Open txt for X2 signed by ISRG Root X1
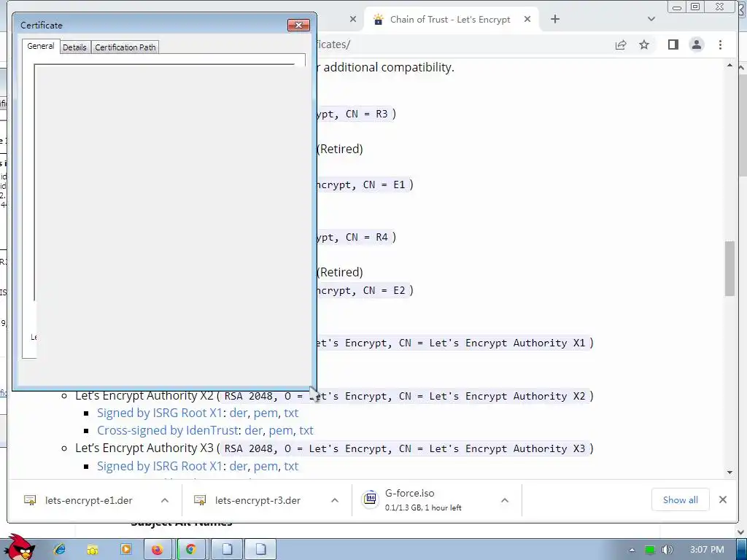This screenshot has width=747, height=560. coord(291,413)
